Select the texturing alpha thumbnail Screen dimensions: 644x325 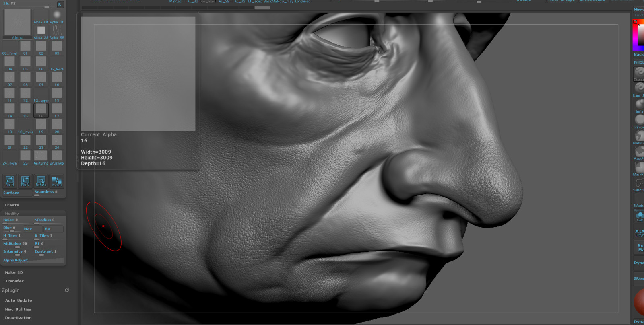click(x=41, y=158)
